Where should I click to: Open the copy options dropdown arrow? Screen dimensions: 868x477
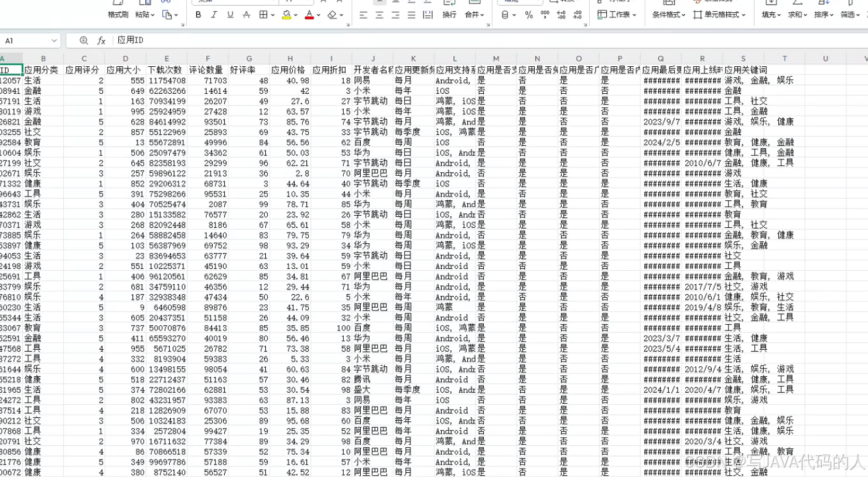click(176, 15)
